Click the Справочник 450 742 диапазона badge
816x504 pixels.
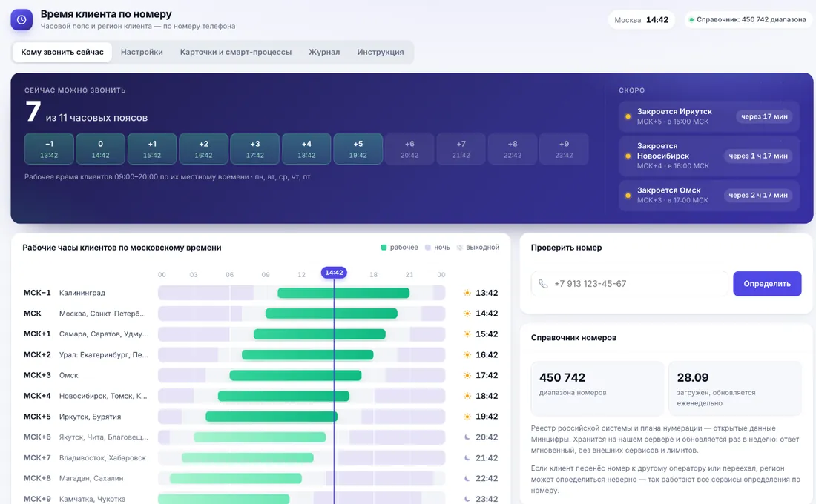747,20
